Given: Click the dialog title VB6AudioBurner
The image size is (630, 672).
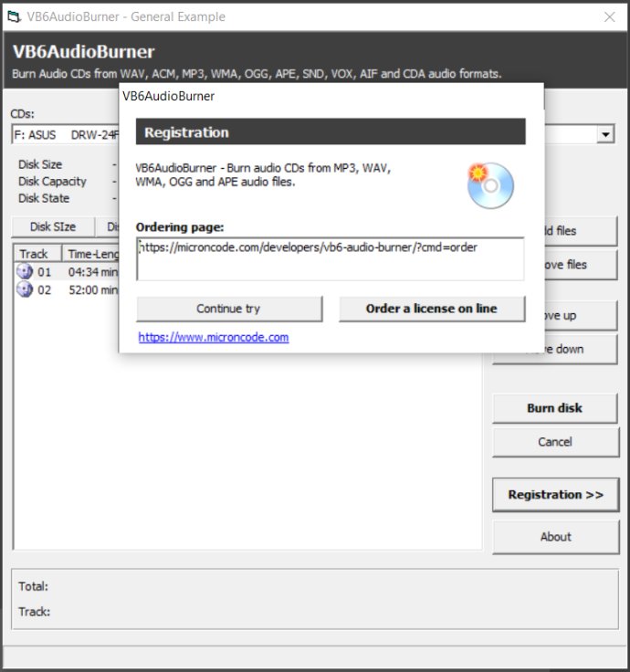Looking at the screenshot, I should (168, 96).
